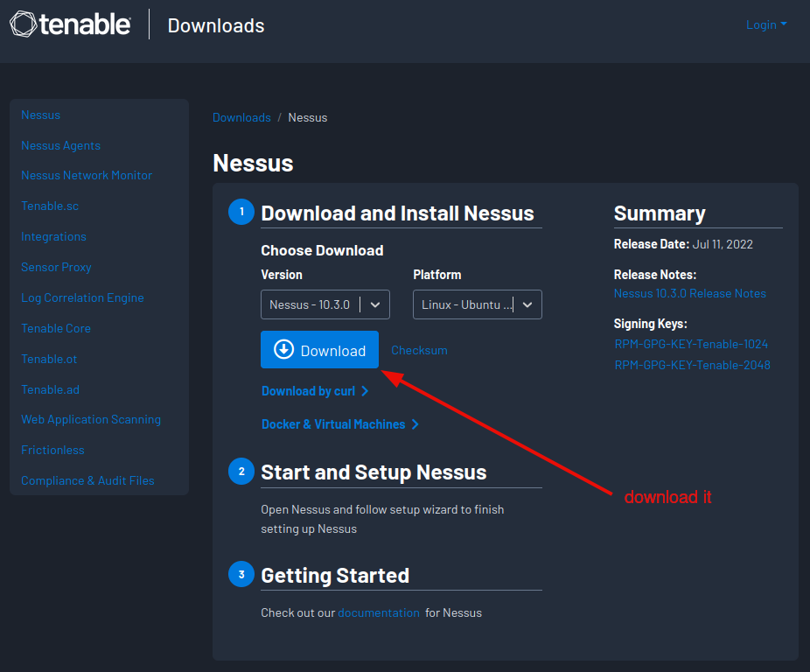This screenshot has height=672, width=810.
Task: Open the Version dropdown Nessus - 10.3.0
Action: 325,304
